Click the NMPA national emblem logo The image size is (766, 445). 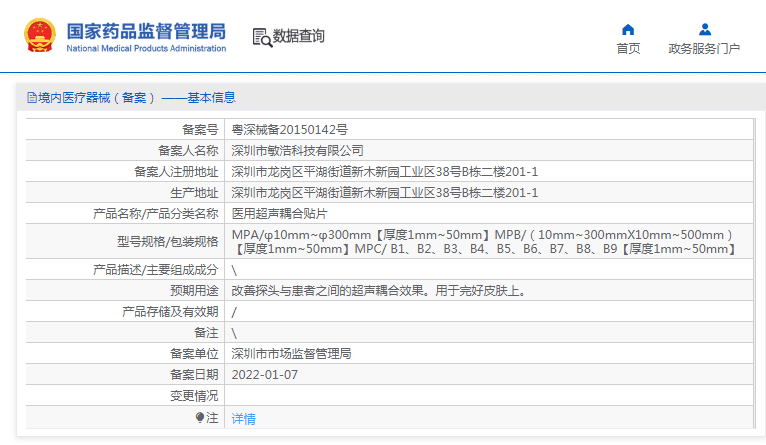[x=40, y=36]
